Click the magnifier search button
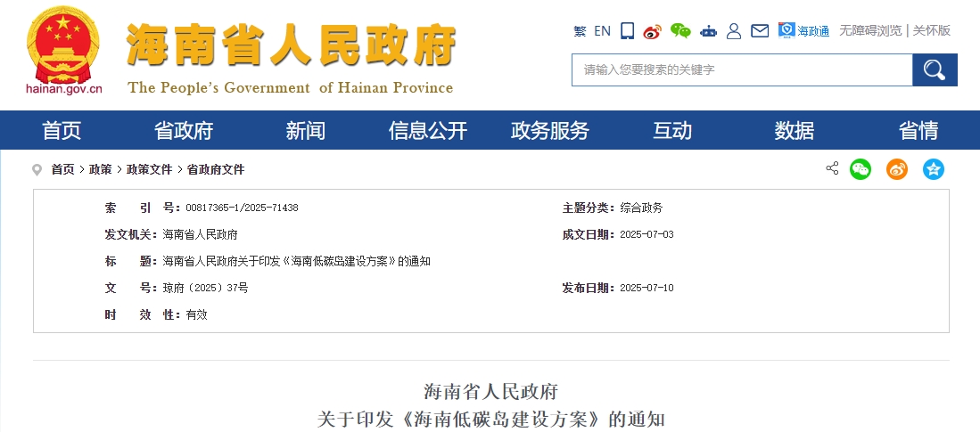Screen dimensions: 980x432 [x=935, y=70]
